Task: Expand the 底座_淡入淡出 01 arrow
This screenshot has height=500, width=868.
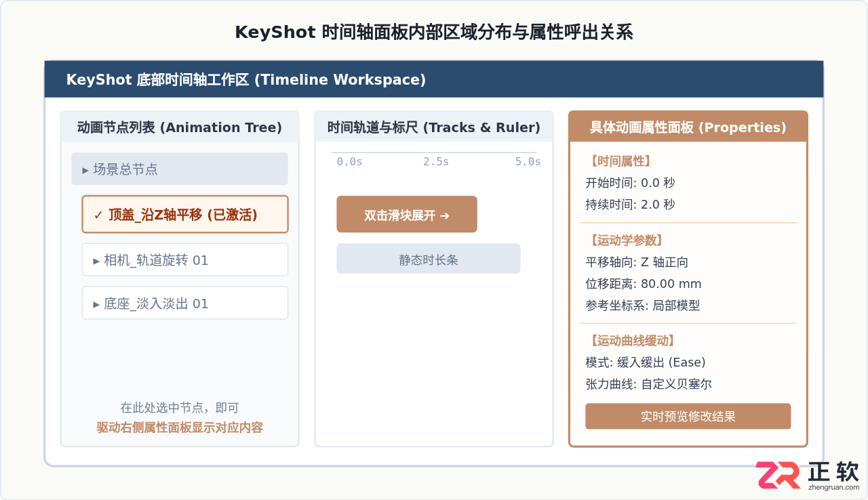Action: point(96,304)
